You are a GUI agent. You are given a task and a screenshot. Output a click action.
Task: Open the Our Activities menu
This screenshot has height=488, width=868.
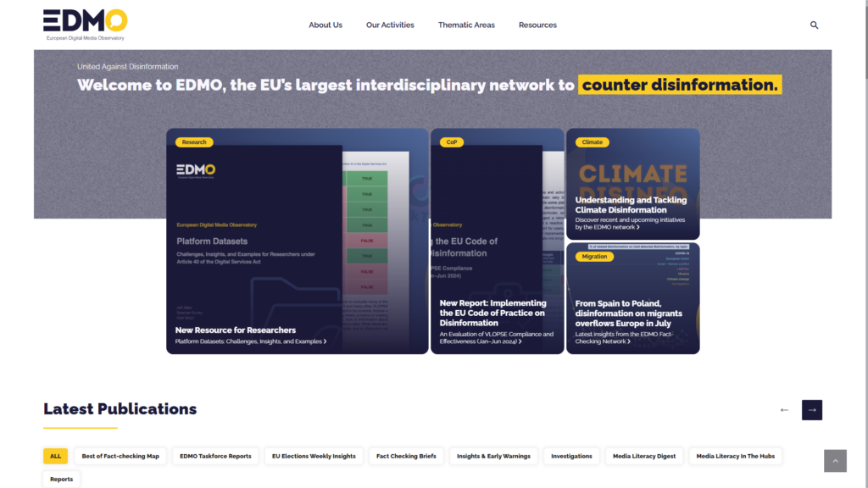[x=390, y=25]
